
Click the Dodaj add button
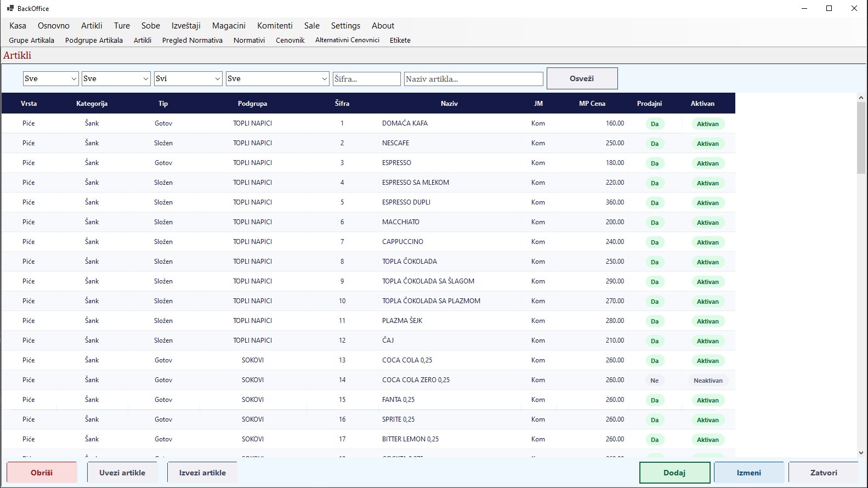click(674, 473)
